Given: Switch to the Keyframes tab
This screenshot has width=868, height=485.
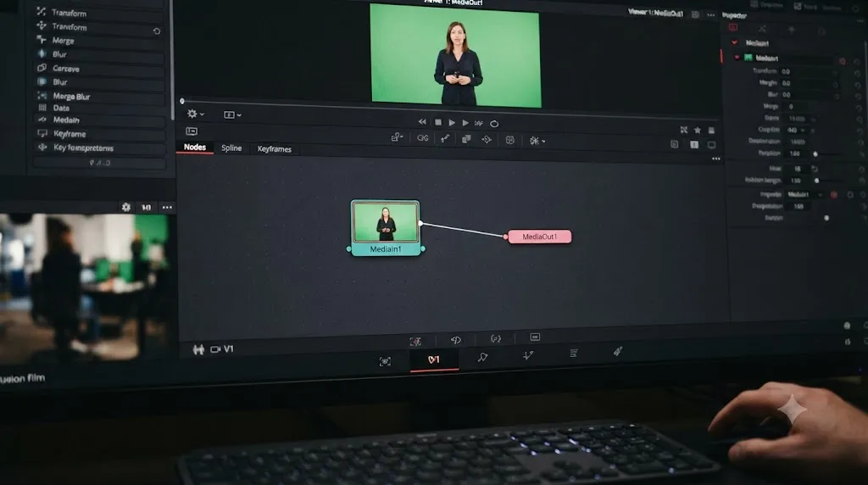Looking at the screenshot, I should tap(274, 149).
